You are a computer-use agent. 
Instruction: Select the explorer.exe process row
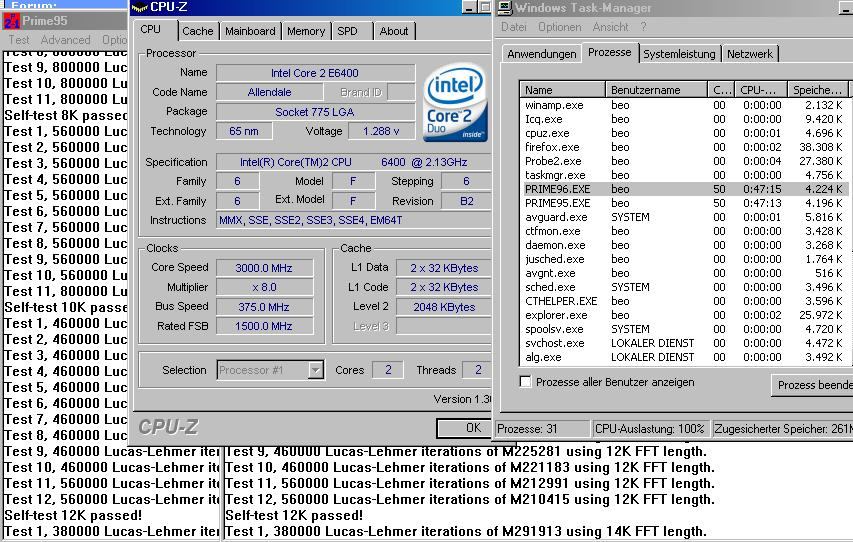tap(684, 315)
